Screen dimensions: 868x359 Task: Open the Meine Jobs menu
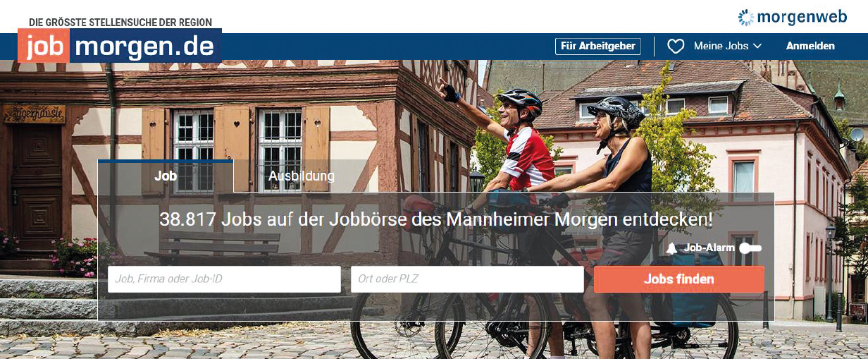pyautogui.click(x=721, y=47)
